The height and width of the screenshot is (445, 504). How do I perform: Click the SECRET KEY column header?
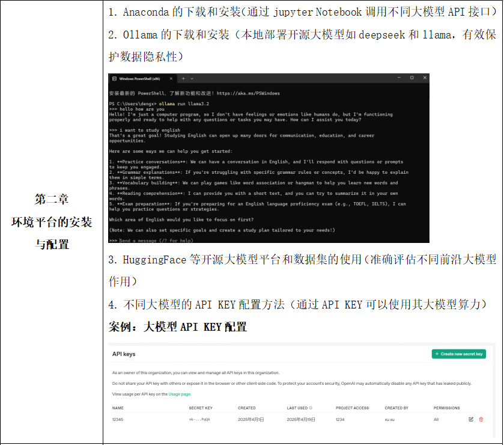click(201, 408)
